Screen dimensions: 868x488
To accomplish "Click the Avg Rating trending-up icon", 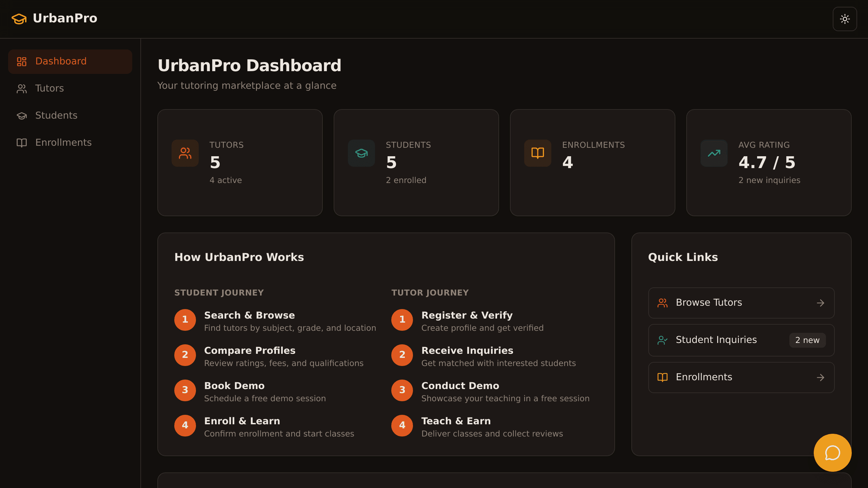I will (x=714, y=153).
